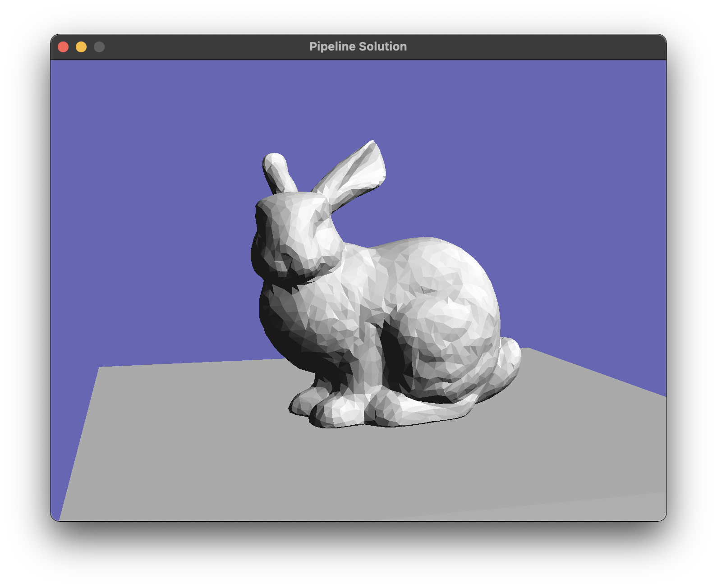Close the Pipeline Solution window

(x=63, y=47)
